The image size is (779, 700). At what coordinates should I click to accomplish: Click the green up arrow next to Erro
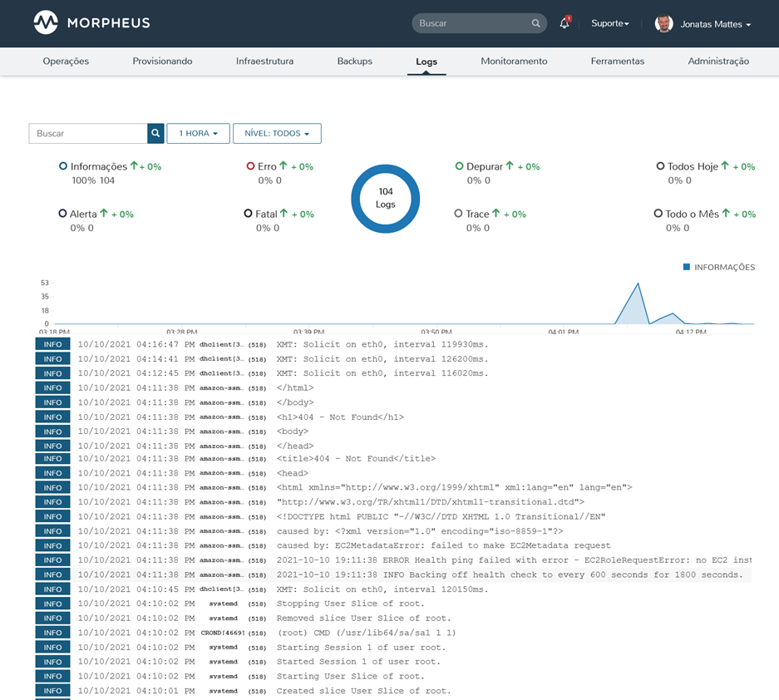click(283, 166)
